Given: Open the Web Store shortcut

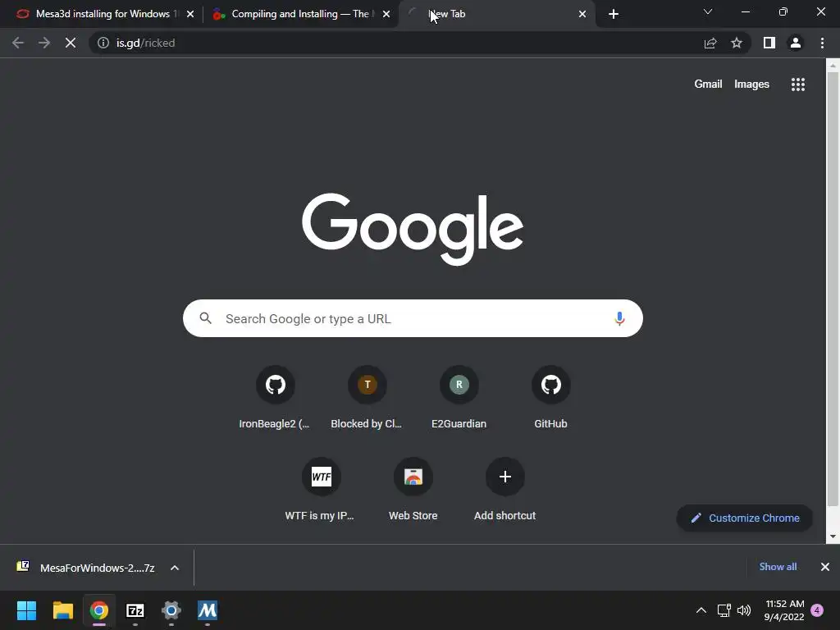Looking at the screenshot, I should pos(413,490).
